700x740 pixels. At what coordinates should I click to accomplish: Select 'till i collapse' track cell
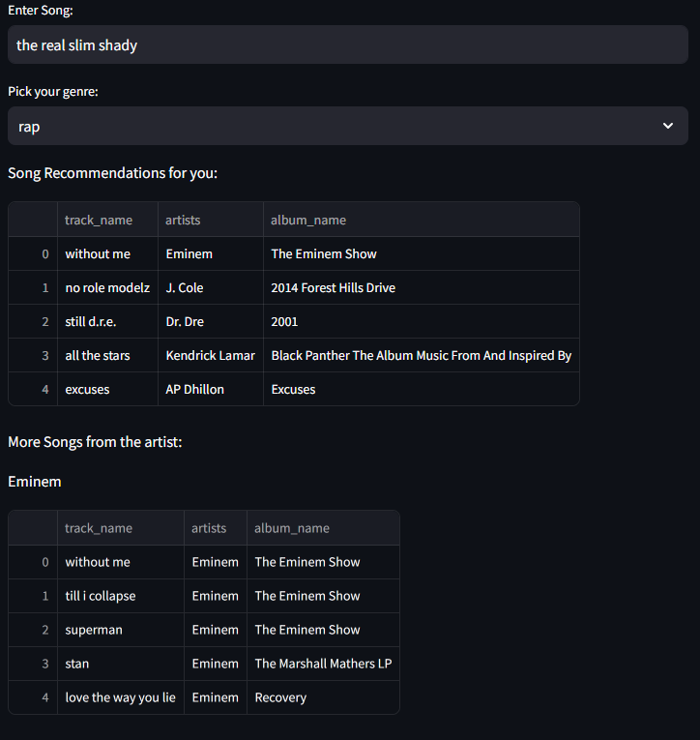point(101,596)
